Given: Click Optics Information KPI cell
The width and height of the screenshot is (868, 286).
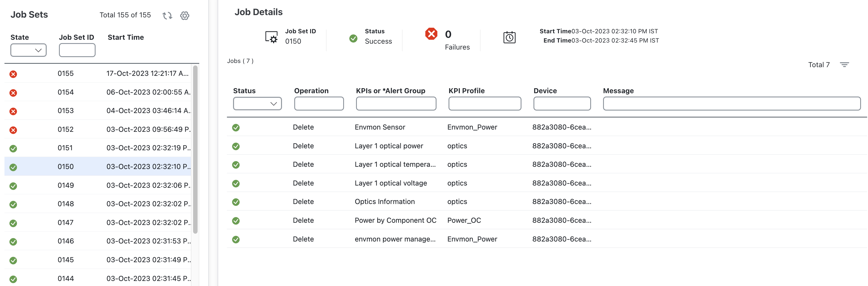Looking at the screenshot, I should click(385, 202).
